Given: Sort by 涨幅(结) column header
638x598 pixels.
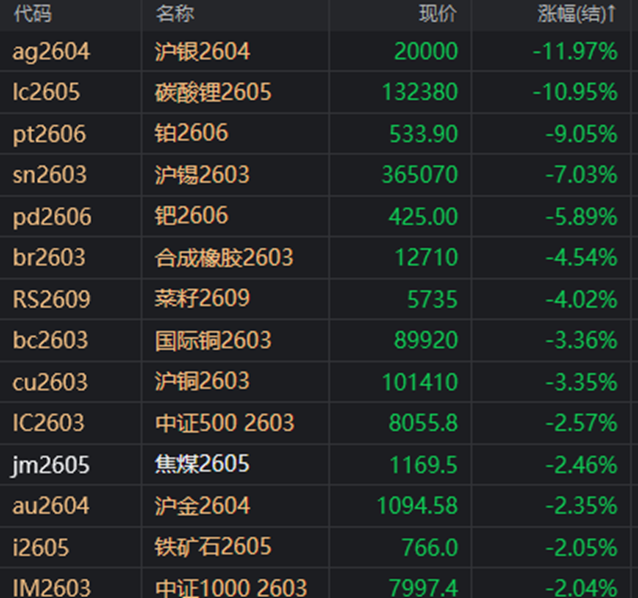Looking at the screenshot, I should [x=577, y=14].
